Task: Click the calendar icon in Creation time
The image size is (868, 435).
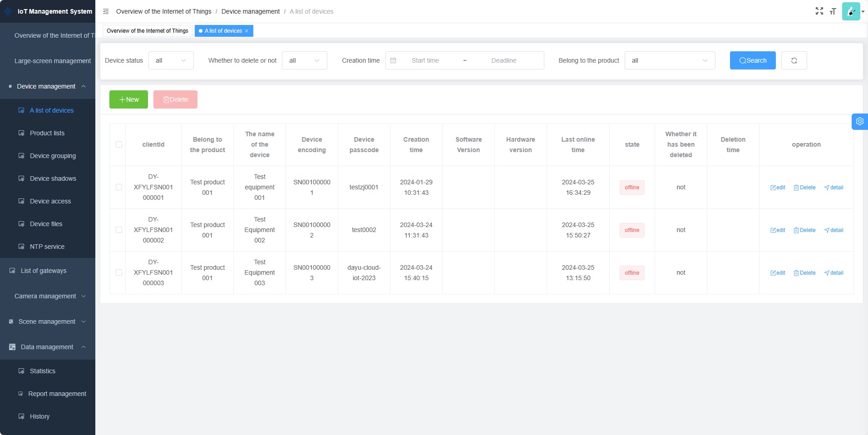Action: [393, 60]
